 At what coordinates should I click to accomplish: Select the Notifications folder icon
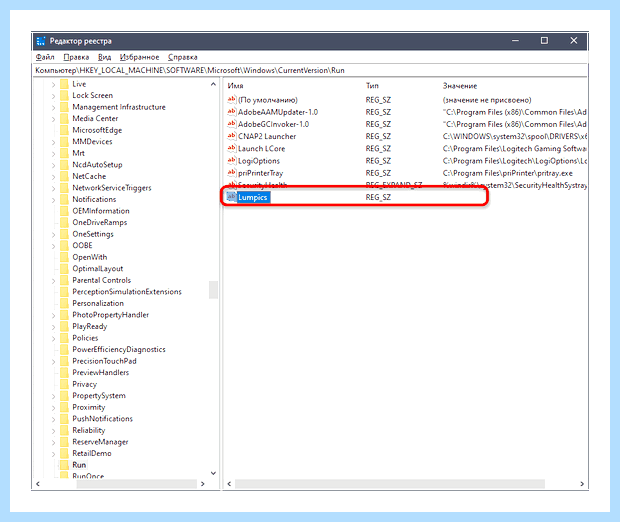point(64,199)
